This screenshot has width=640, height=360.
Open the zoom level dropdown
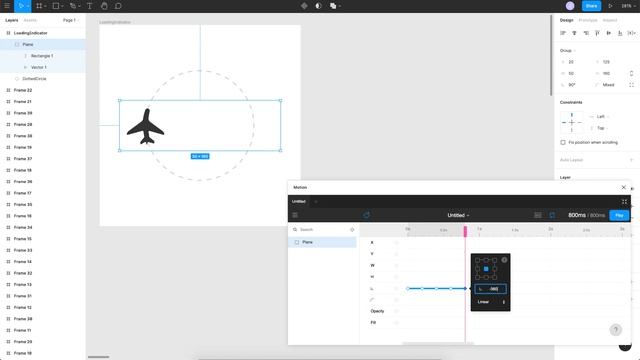628,6
